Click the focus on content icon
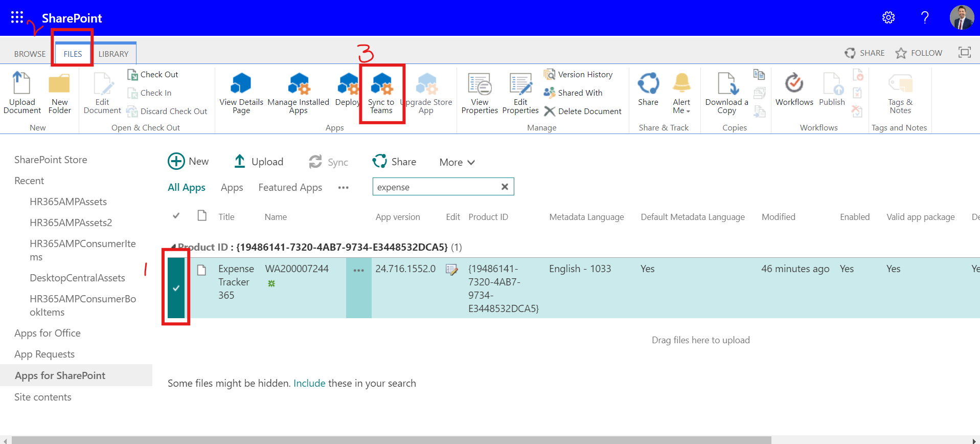 coord(965,53)
